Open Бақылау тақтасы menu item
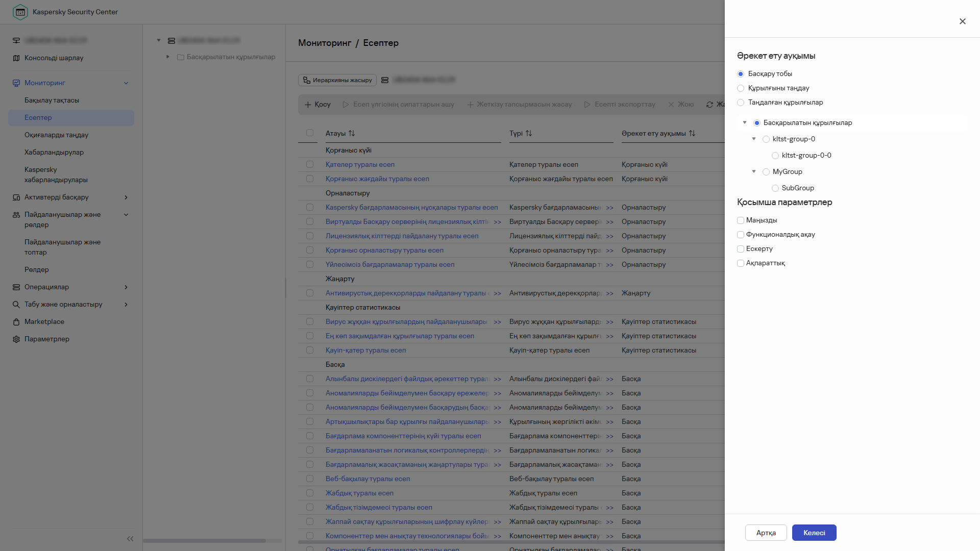 52,101
